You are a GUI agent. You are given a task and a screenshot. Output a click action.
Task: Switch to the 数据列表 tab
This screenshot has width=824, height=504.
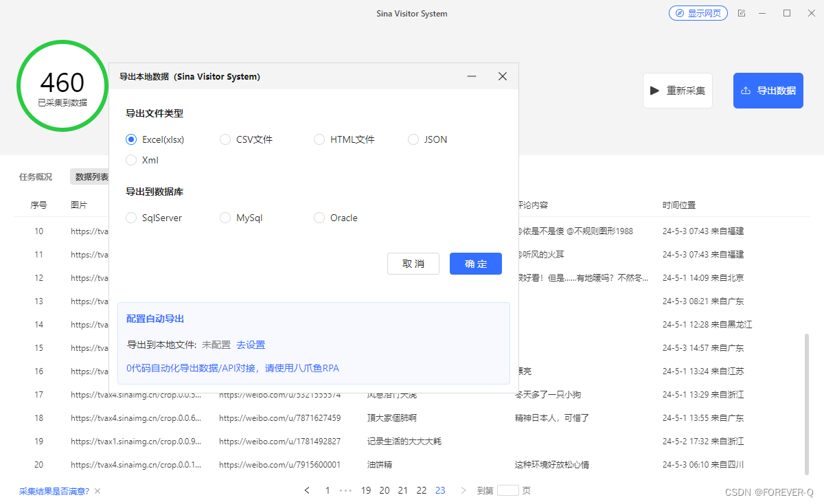tap(91, 177)
